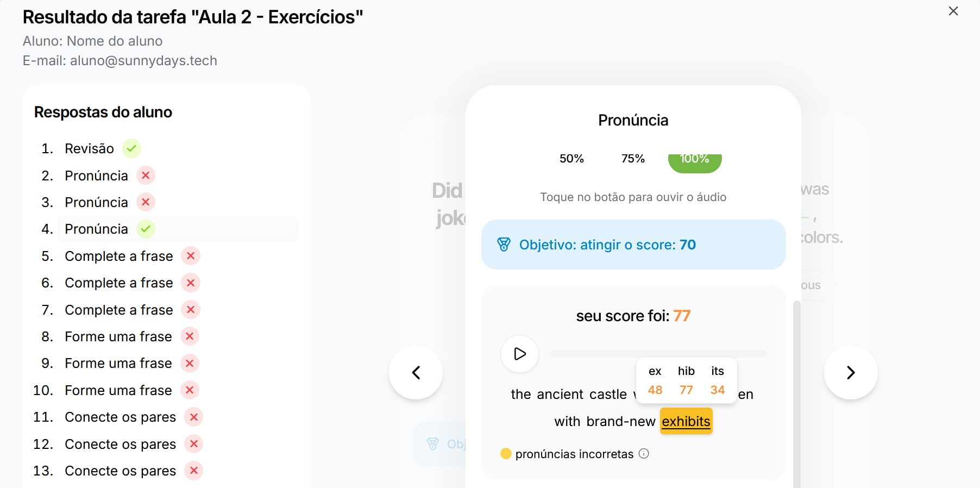Open the next exercise with the right arrow
Image resolution: width=980 pixels, height=488 pixels.
pyautogui.click(x=851, y=373)
